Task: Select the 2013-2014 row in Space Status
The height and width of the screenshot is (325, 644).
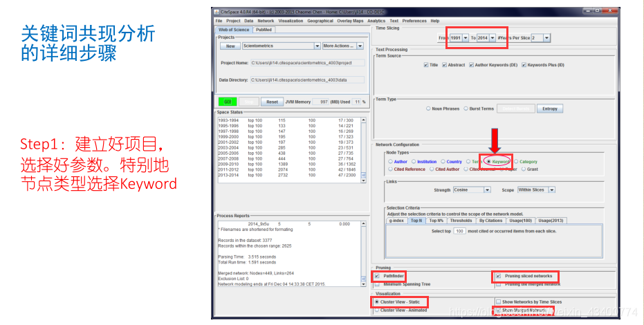Action: 289,175
